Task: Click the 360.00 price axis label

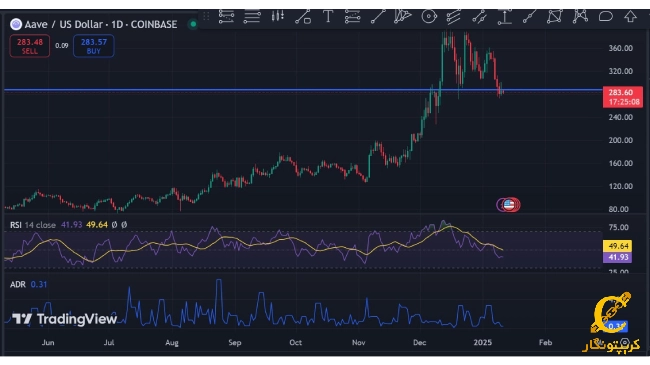Action: 621,48
